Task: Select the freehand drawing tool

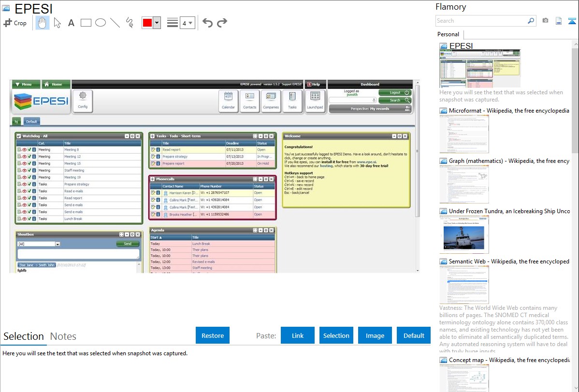Action: pos(130,23)
